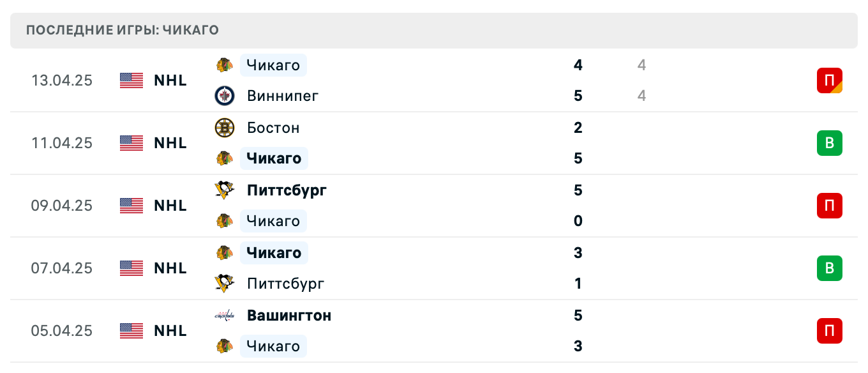Open the Вашингтон team link
This screenshot has width=868, height=373.
click(x=288, y=316)
